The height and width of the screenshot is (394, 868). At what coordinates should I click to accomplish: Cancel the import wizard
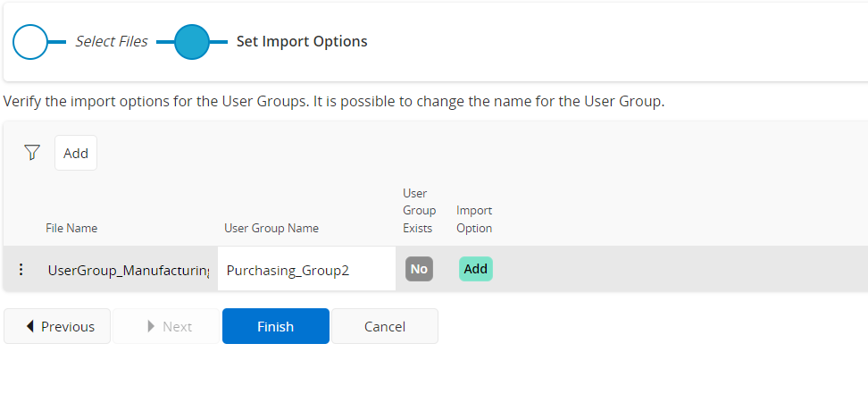(385, 326)
